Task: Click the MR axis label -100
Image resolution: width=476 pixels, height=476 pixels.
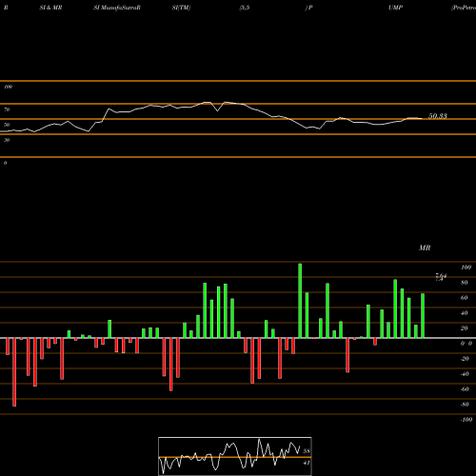Action: [x=466, y=420]
